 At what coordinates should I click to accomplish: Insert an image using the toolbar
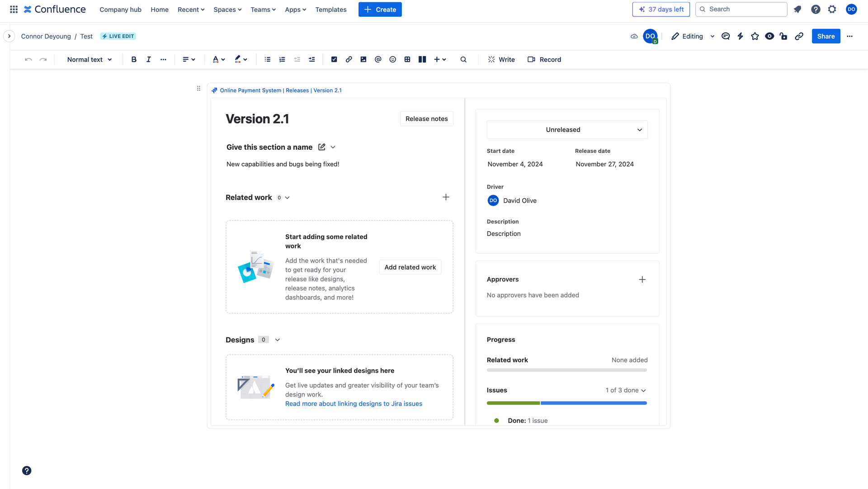point(363,59)
